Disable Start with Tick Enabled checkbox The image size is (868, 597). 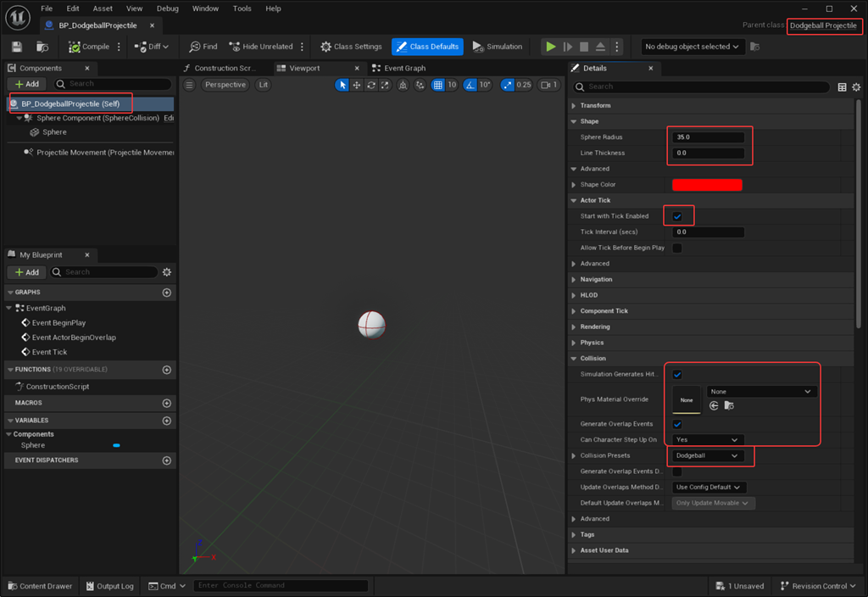[676, 216]
